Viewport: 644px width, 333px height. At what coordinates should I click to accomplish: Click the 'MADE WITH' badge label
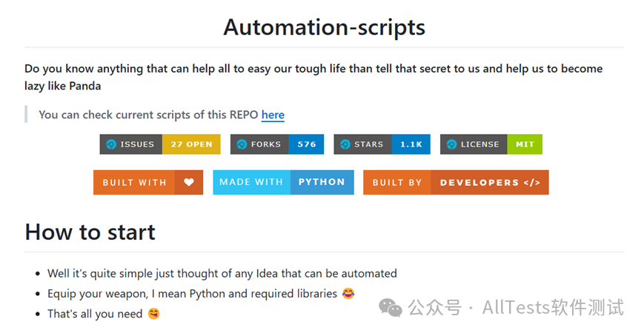coord(250,182)
